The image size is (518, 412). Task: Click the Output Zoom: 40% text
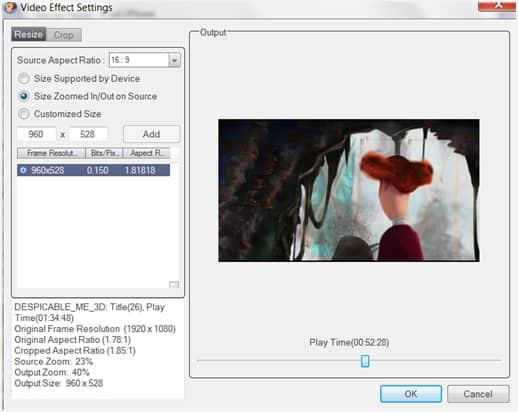coord(52,372)
